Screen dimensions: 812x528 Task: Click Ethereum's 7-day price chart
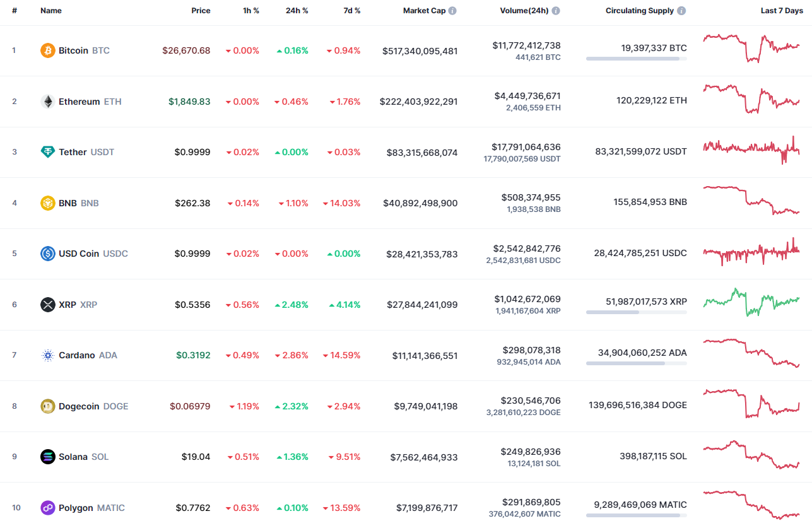[x=751, y=100]
